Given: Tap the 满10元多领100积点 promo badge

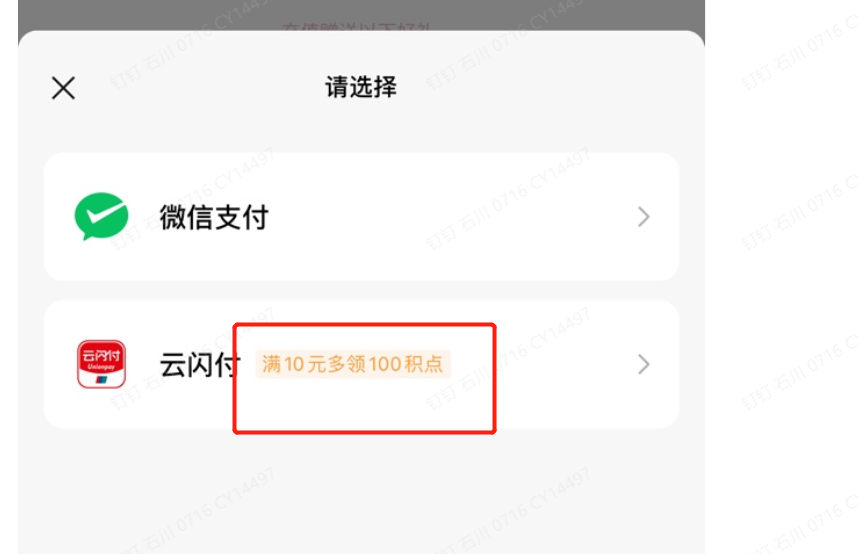Looking at the screenshot, I should (x=353, y=364).
